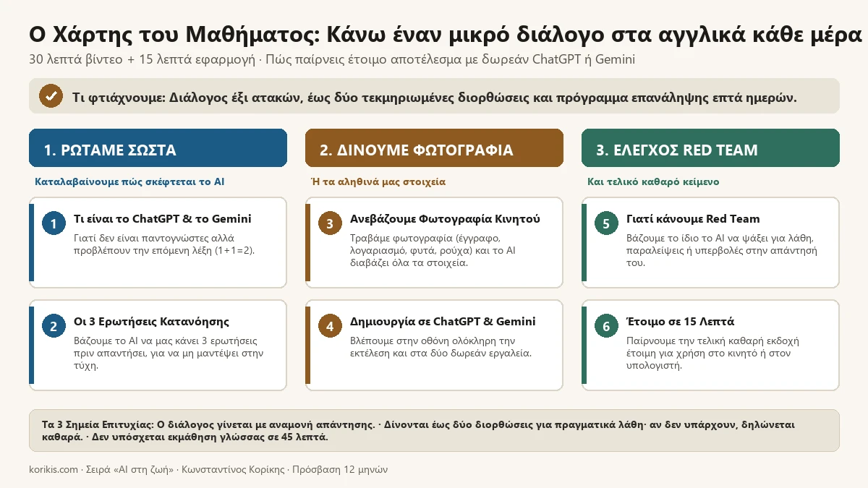This screenshot has height=488, width=868.
Task: Click the number 6 circle badge
Action: 606,326
